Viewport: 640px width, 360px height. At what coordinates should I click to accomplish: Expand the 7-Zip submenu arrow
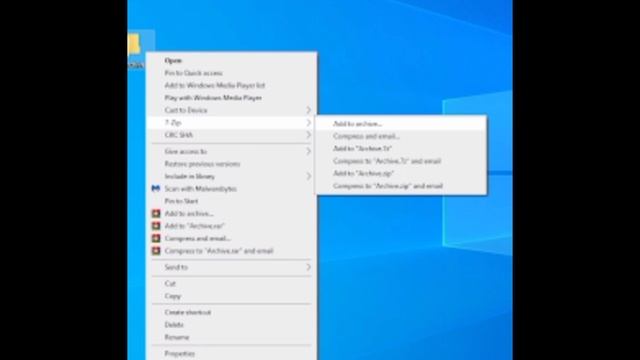(x=308, y=122)
